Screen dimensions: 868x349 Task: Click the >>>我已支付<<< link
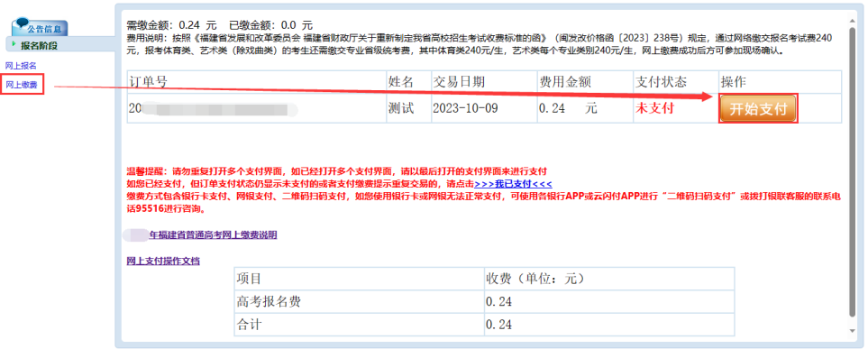(x=513, y=184)
